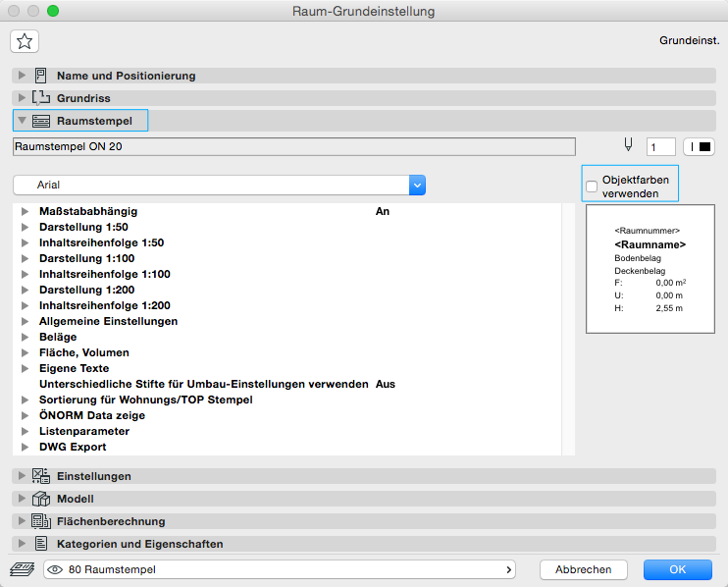Click the star favorites icon
Viewport: 728px width, 587px height.
pyautogui.click(x=25, y=40)
